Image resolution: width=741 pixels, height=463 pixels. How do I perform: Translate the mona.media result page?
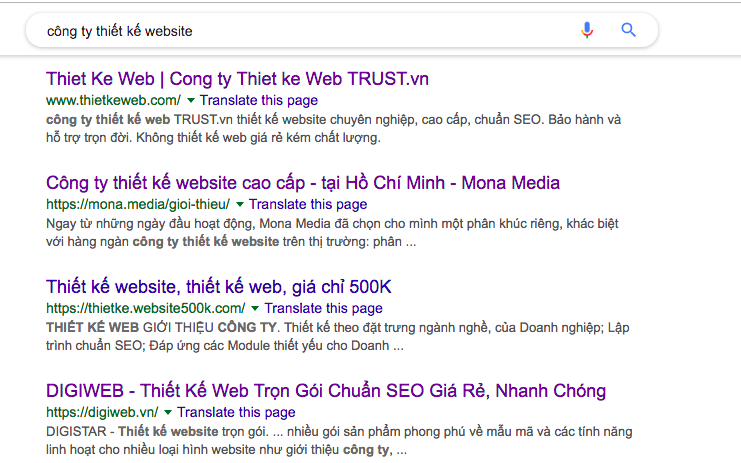click(308, 204)
